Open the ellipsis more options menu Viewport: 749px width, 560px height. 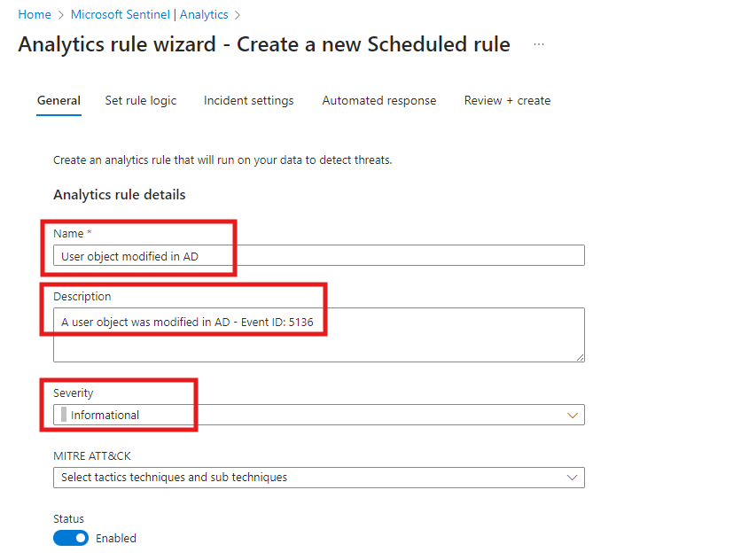(539, 44)
